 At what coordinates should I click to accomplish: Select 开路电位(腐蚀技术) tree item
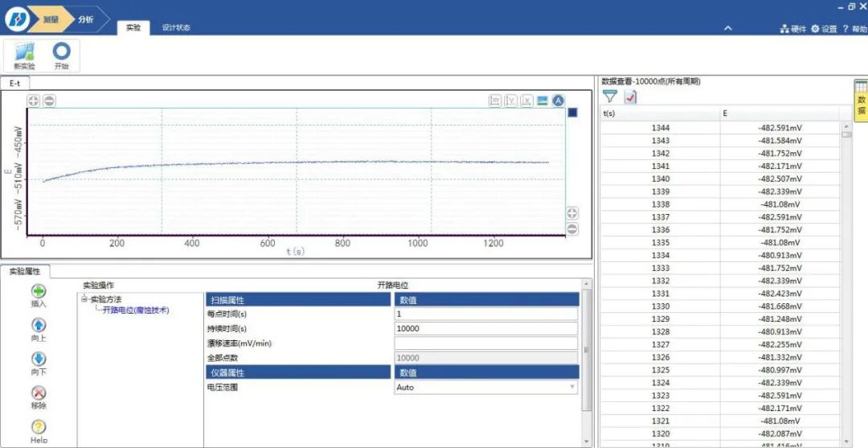click(x=136, y=310)
